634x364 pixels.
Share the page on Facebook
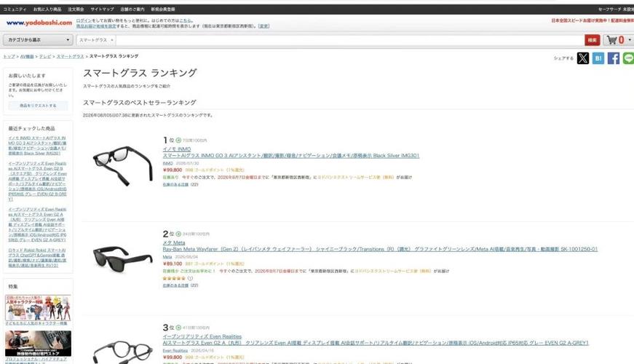point(613,58)
